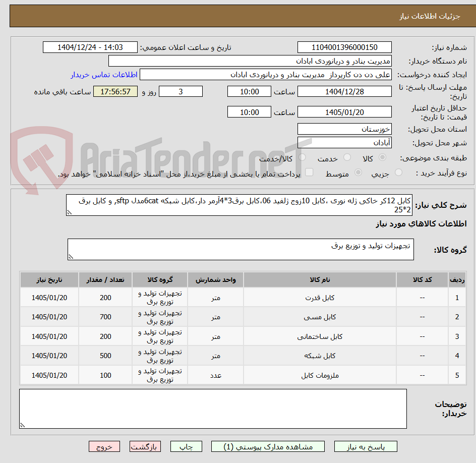This screenshot has height=463, width=476.
Task: Click the توضیحات خریدار text area
Action: [213, 409]
